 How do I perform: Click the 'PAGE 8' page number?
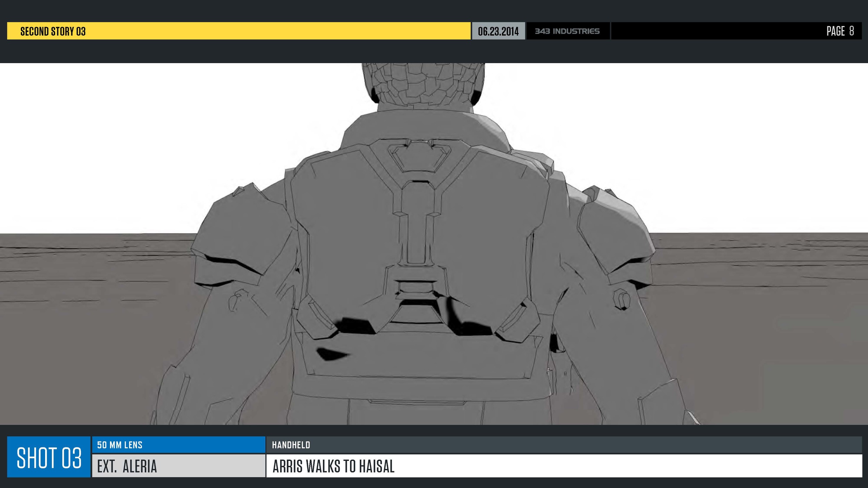(840, 31)
